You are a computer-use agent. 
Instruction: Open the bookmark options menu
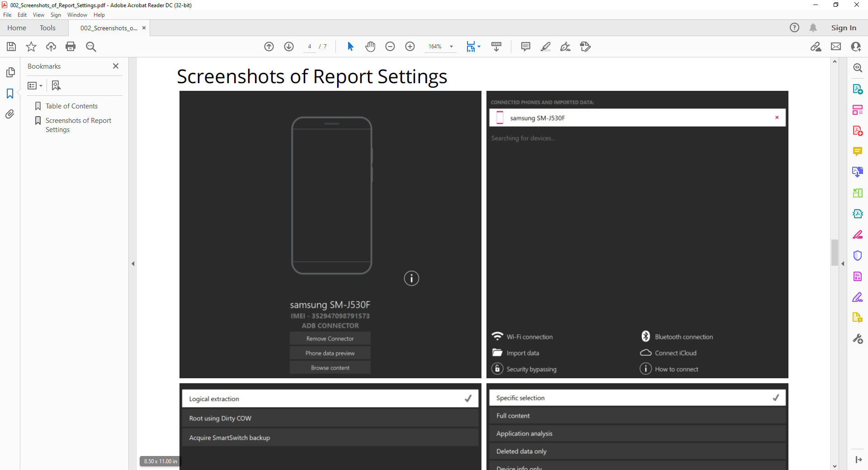pos(34,85)
